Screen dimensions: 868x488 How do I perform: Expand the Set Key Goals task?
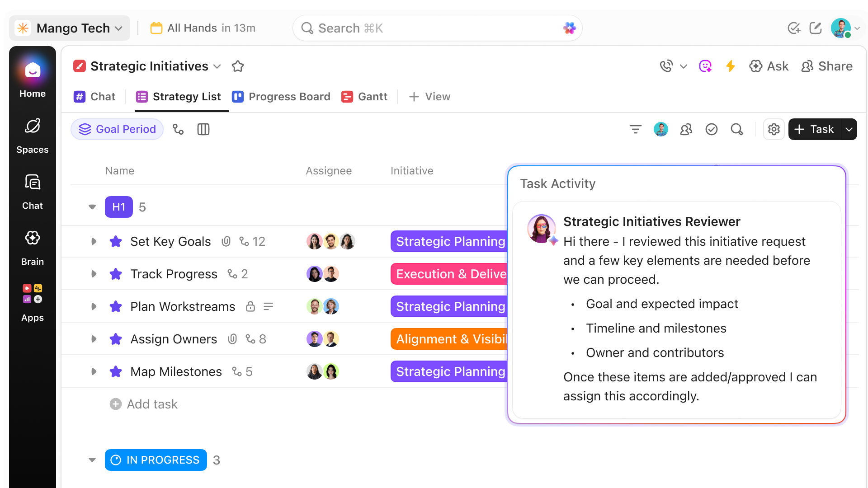tap(94, 241)
